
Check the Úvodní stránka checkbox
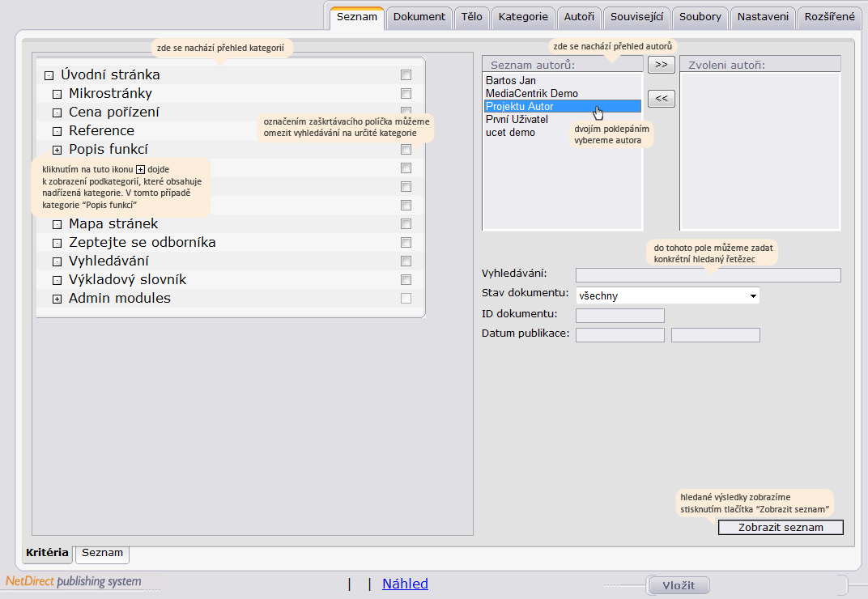coord(406,74)
